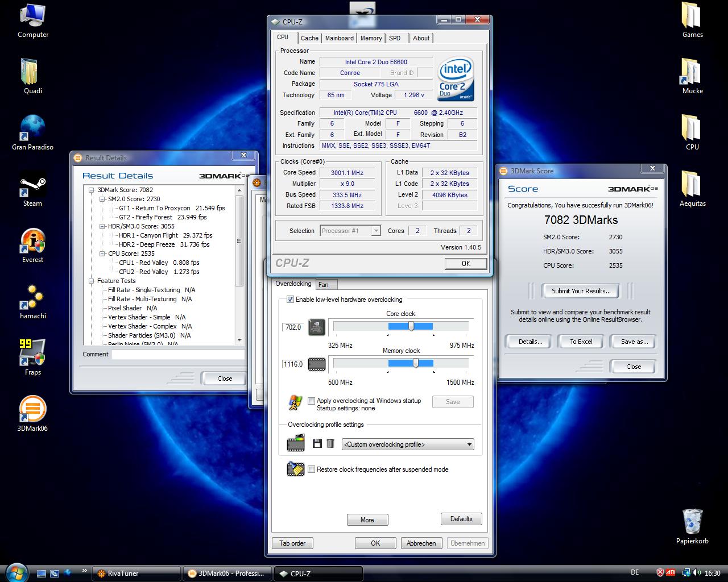
Task: Click the core clock 702.0 value field
Action: (x=293, y=327)
